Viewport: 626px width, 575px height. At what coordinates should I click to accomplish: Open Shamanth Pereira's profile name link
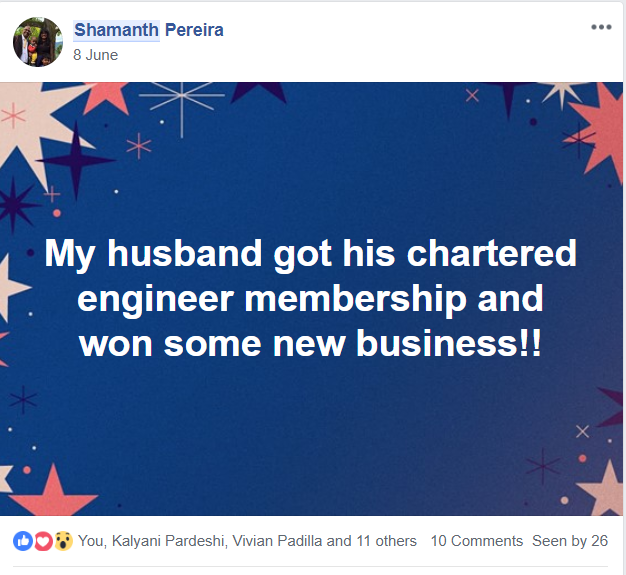point(149,30)
